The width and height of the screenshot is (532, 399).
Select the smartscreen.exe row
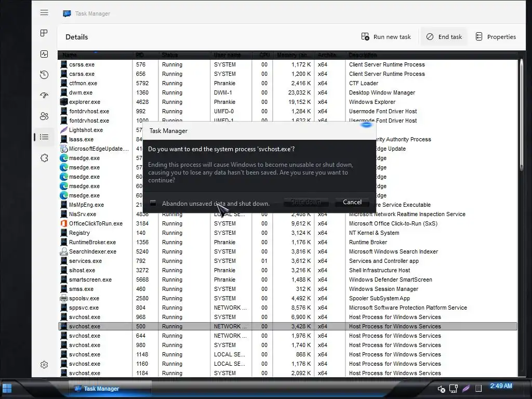[288, 280]
